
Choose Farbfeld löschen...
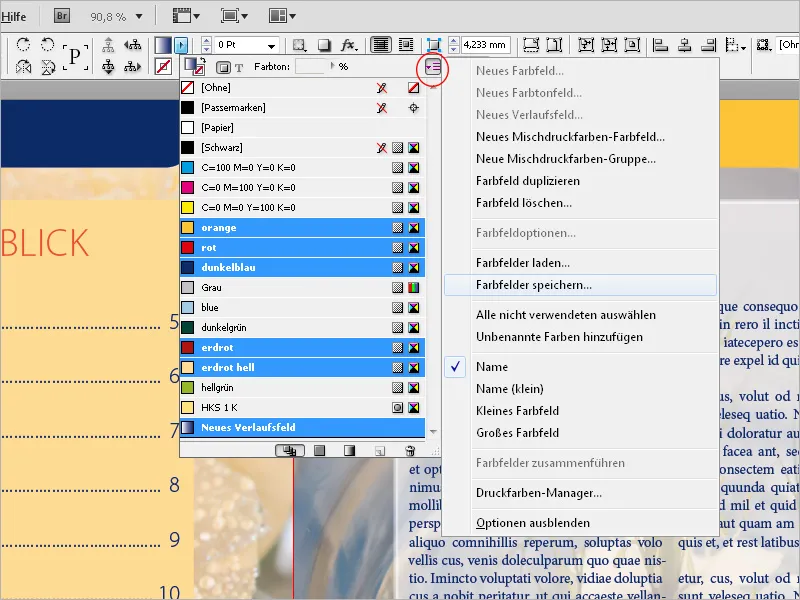581,203
